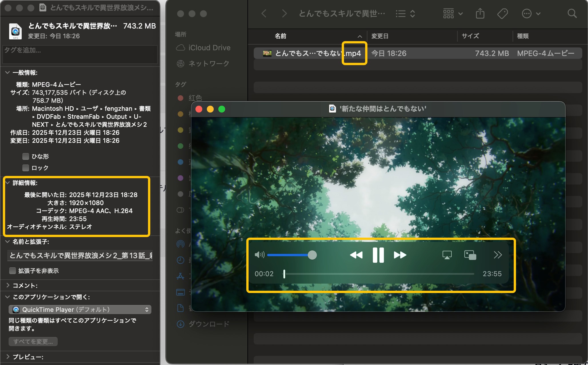Expand the プレビュー section
Screen dimensions: 588x365
[7, 357]
